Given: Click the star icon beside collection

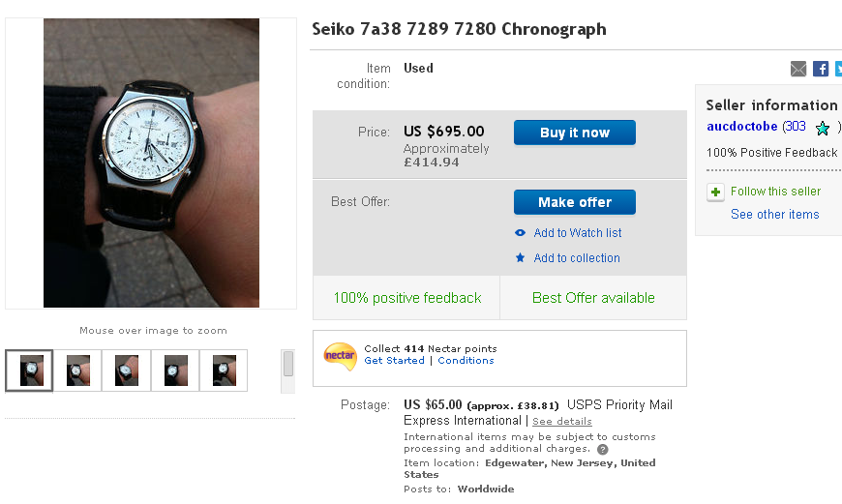Looking at the screenshot, I should coord(521,258).
